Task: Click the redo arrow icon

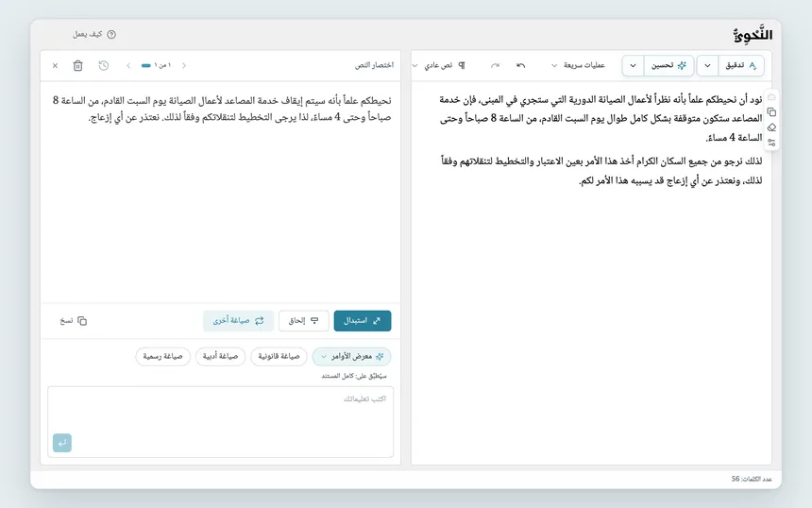Action: point(495,65)
